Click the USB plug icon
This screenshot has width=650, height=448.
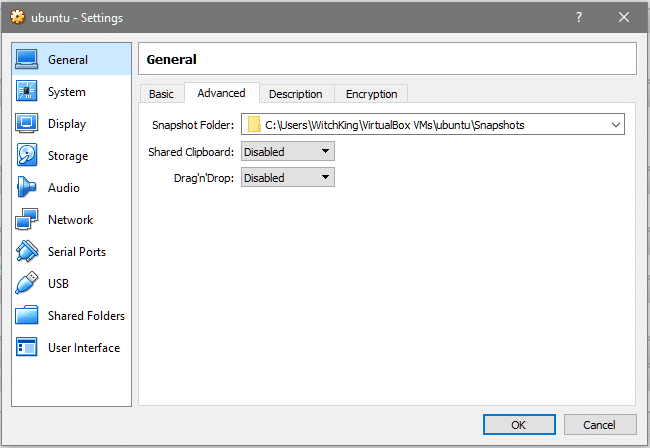pyautogui.click(x=27, y=283)
